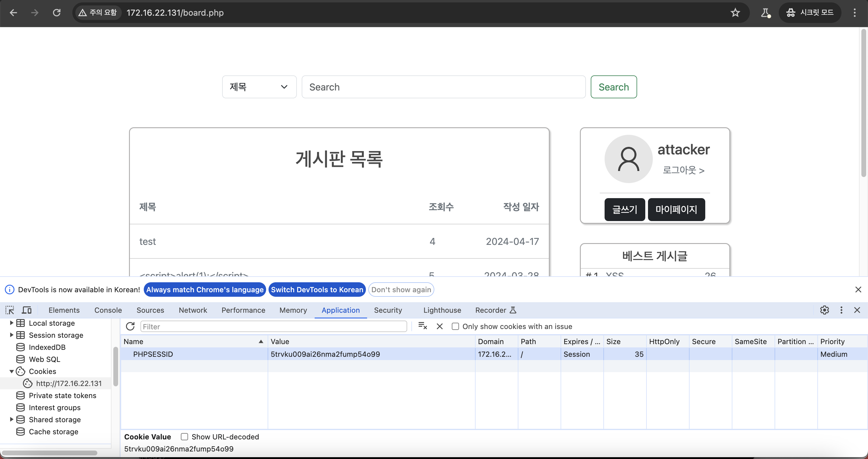Screen dimensions: 868x459
Task: Toggle the device toolbar icon
Action: [x=27, y=310]
